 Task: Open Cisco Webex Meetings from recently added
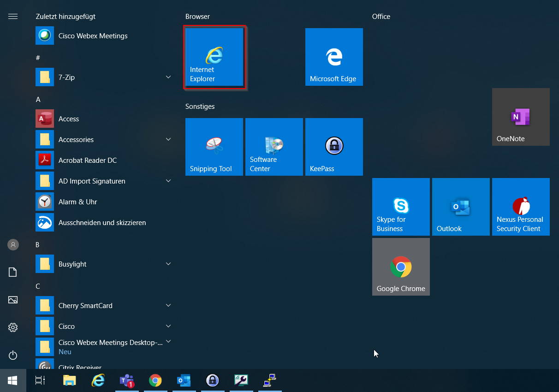(93, 36)
